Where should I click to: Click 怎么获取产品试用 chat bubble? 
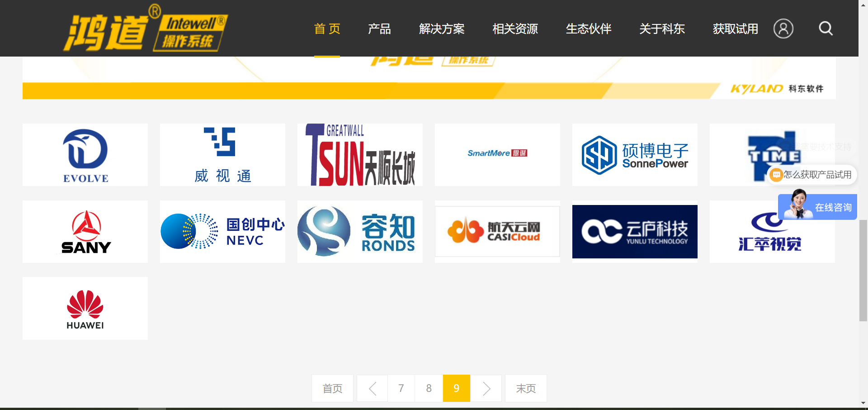point(811,175)
